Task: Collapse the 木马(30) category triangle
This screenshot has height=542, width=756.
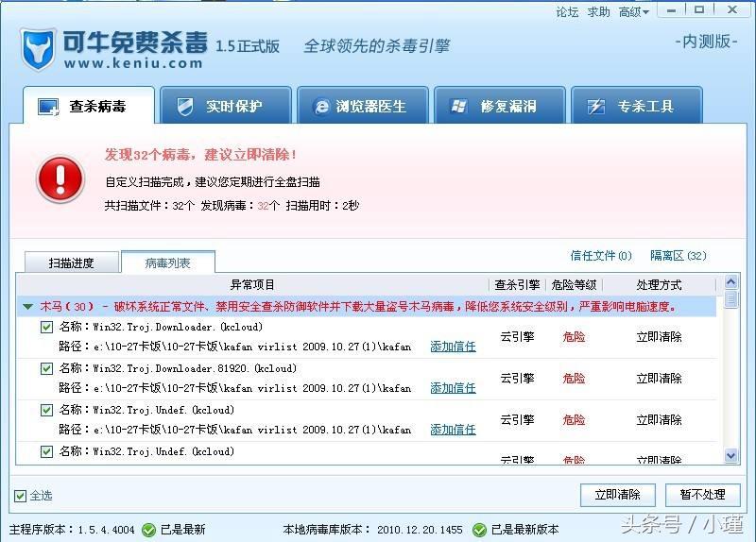Action: pos(28,307)
